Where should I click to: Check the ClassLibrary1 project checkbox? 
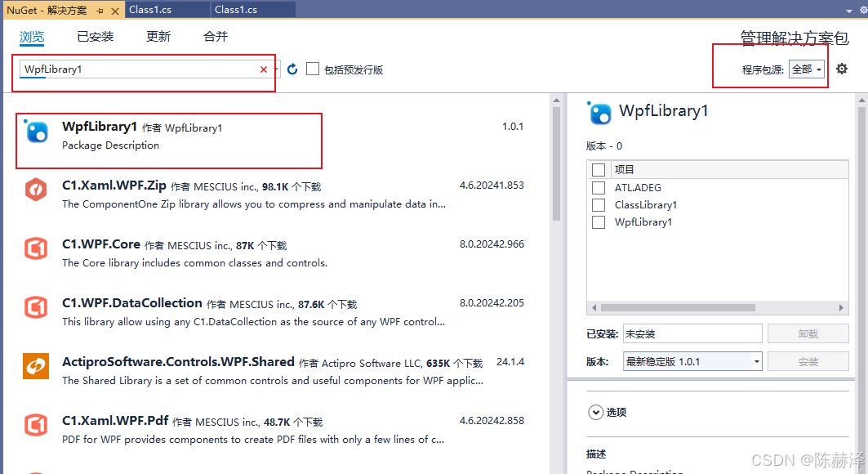[x=599, y=204]
